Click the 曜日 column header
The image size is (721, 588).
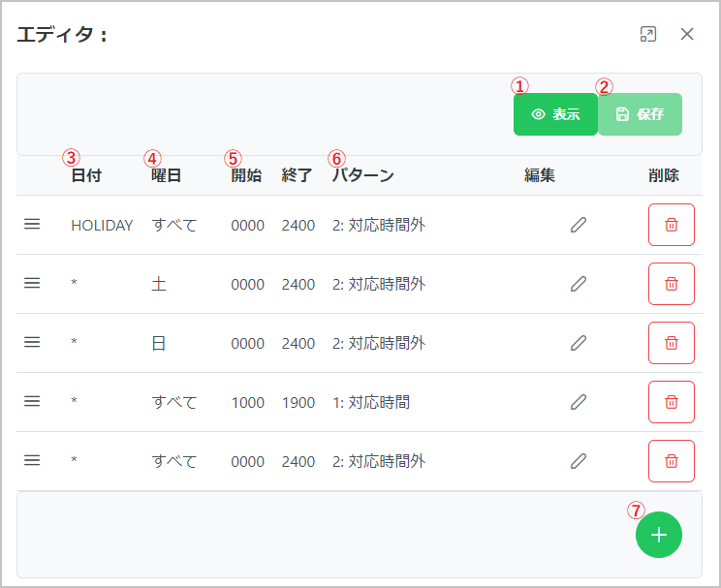167,175
